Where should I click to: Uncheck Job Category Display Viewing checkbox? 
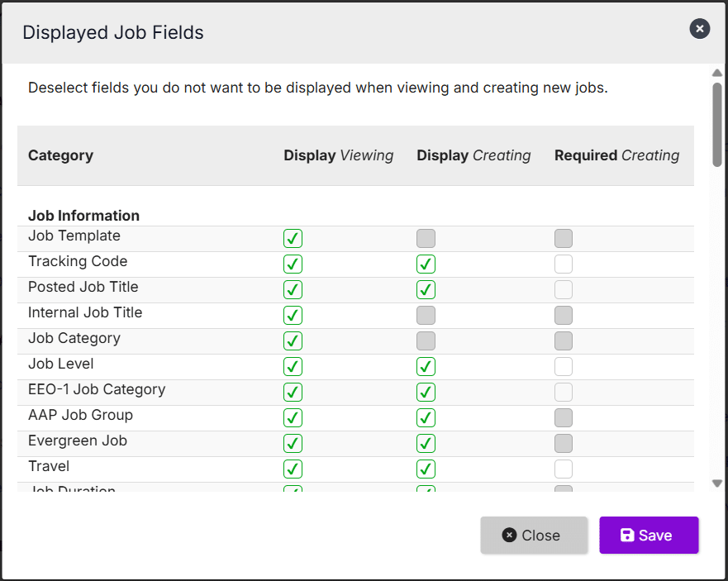tap(293, 341)
